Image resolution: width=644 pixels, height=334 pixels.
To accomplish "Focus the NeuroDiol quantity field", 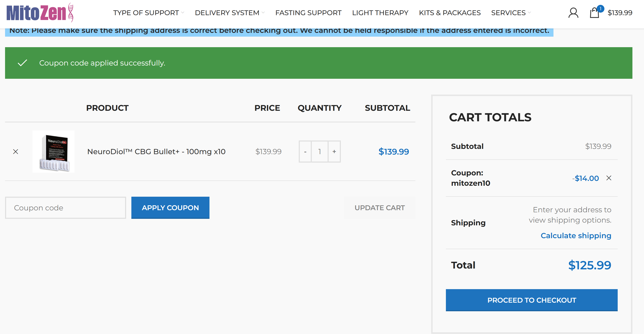I will (x=320, y=151).
